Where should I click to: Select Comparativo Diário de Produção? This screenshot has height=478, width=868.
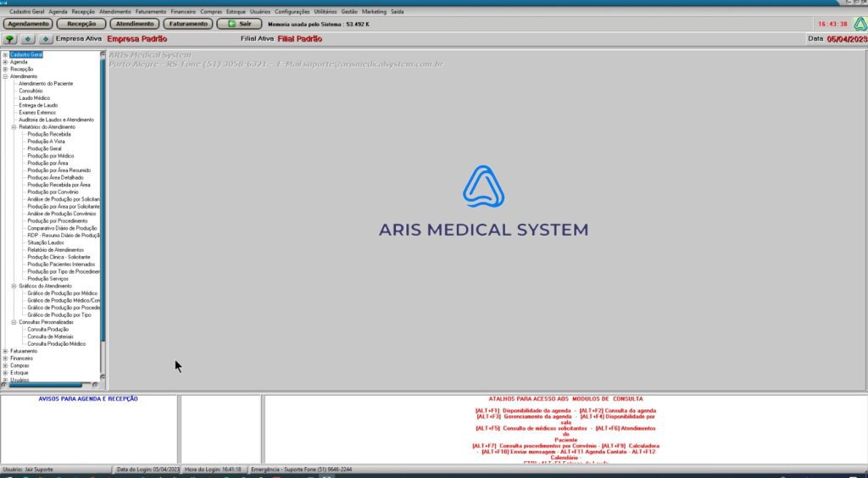(62, 228)
